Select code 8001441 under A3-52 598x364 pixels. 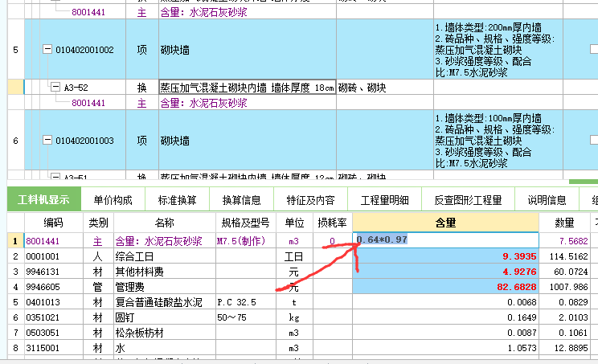pyautogui.click(x=88, y=103)
